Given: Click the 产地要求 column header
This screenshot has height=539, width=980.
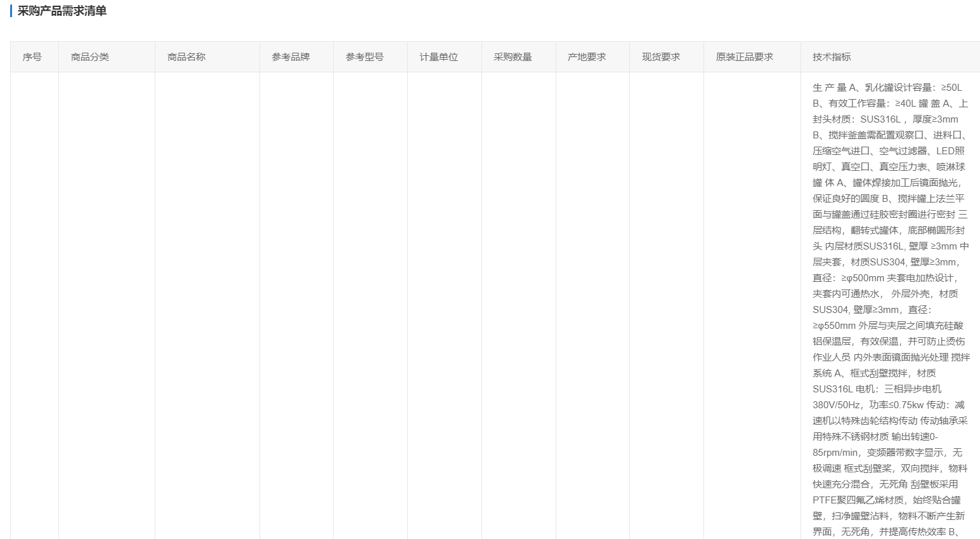Looking at the screenshot, I should (x=587, y=57).
